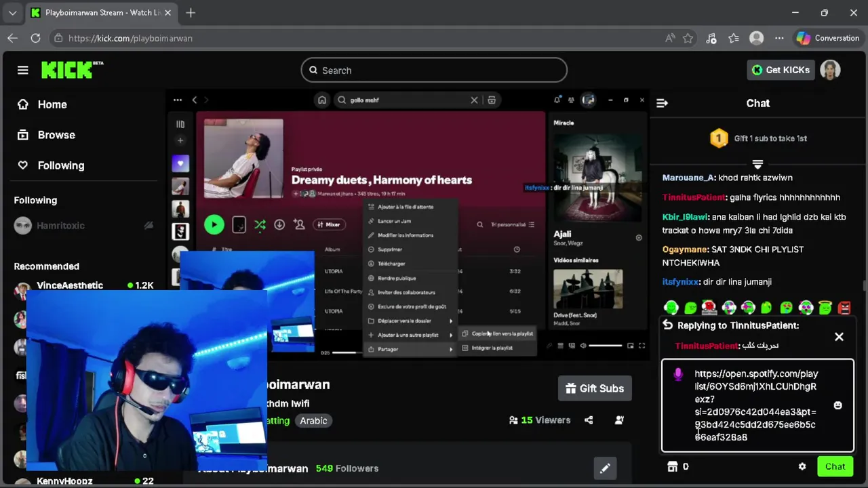Click the Kick search field
868x488 pixels.
pyautogui.click(x=434, y=70)
